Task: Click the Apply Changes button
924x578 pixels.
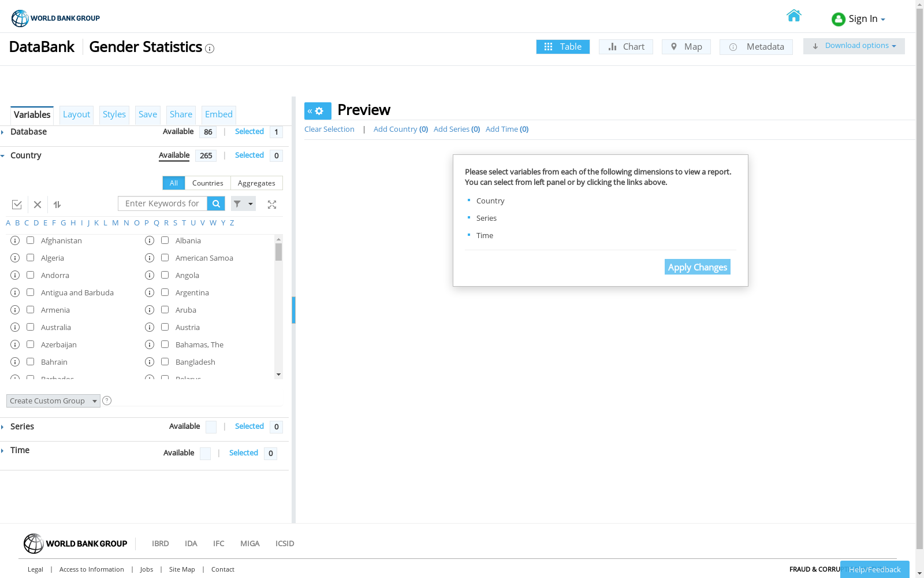Action: pyautogui.click(x=698, y=267)
